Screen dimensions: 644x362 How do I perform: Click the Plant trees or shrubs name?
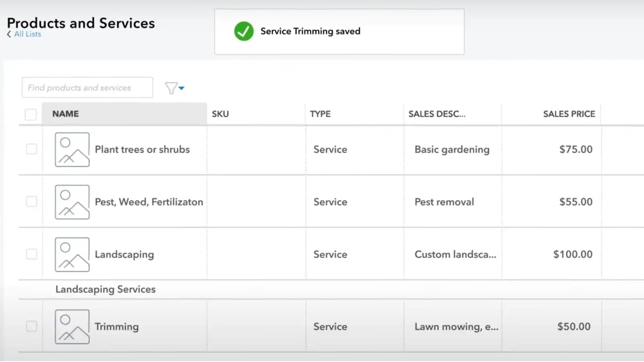pos(142,149)
